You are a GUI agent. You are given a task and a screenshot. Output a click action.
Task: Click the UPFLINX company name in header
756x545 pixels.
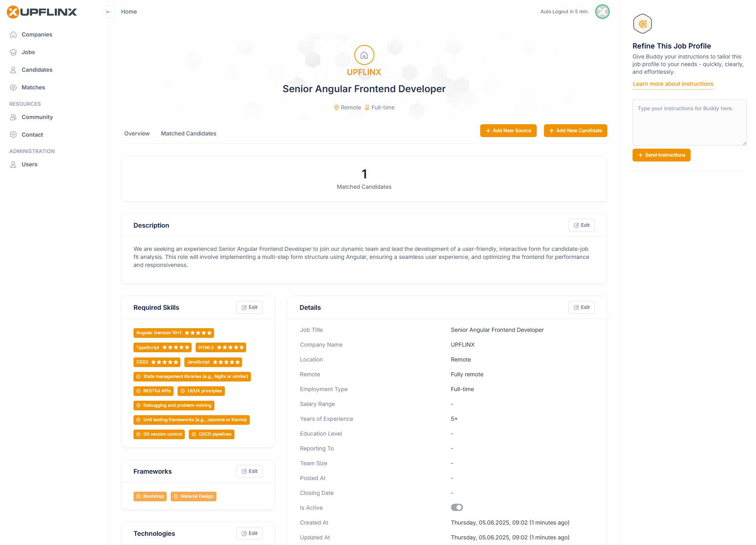coord(364,72)
